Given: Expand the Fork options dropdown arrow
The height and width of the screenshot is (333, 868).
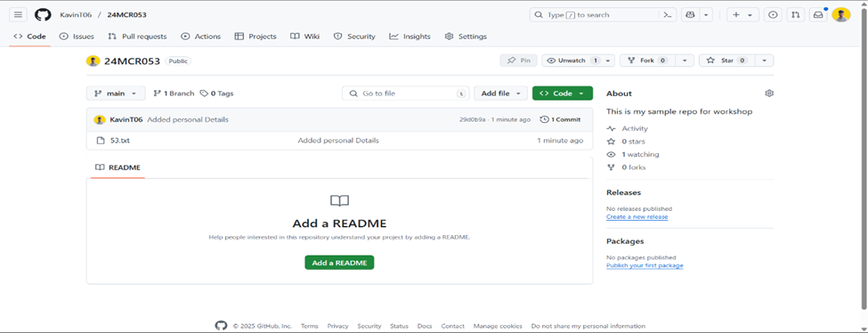Looking at the screenshot, I should (685, 61).
